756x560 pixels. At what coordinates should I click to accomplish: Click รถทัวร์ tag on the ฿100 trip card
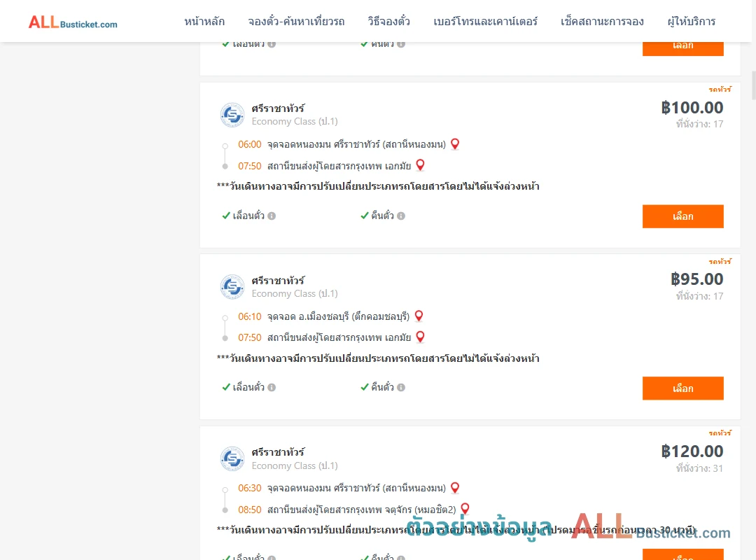point(720,89)
